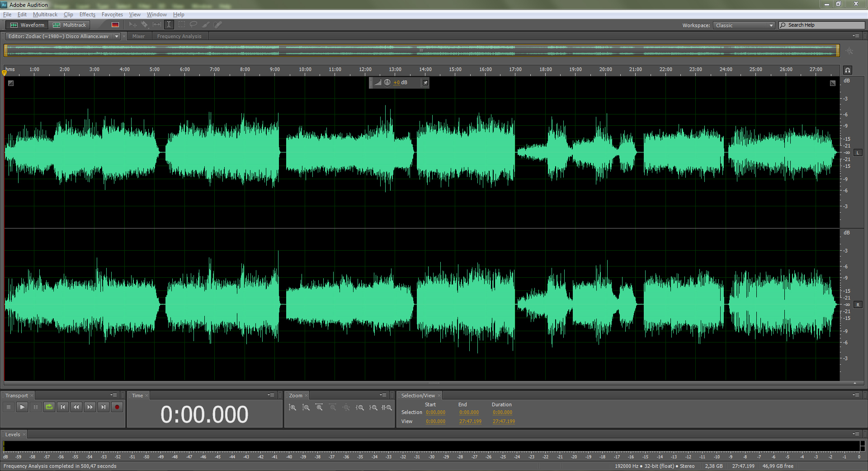Adjust the +0 dB volume knob
The image size is (868, 471).
pos(387,82)
